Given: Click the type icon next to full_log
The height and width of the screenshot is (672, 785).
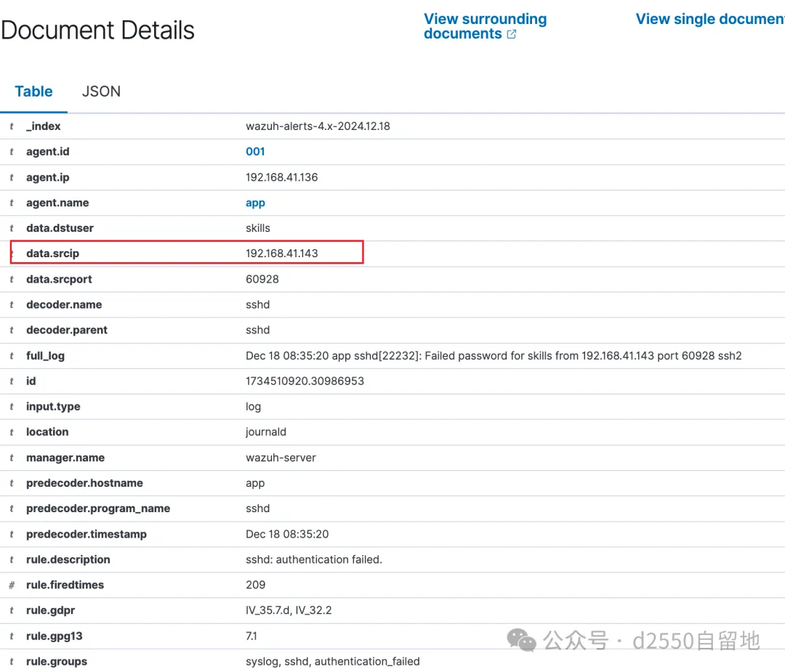Looking at the screenshot, I should (x=12, y=356).
